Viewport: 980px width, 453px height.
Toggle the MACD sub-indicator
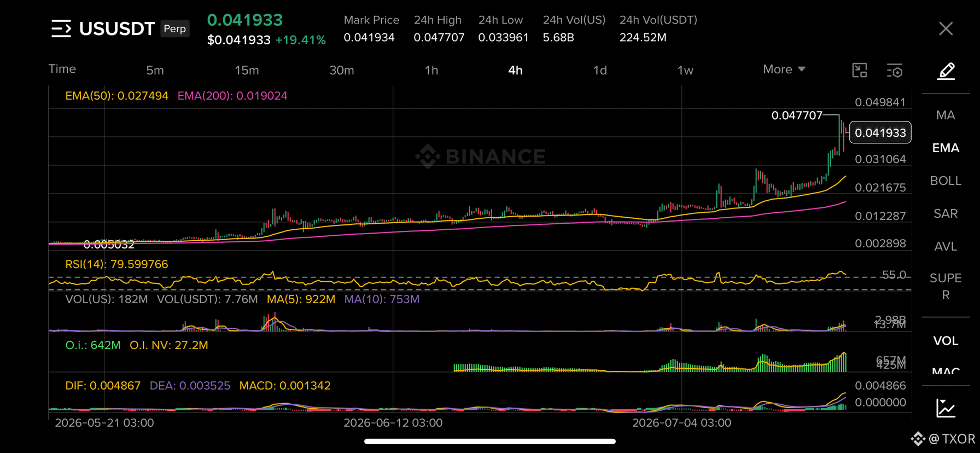[946, 371]
